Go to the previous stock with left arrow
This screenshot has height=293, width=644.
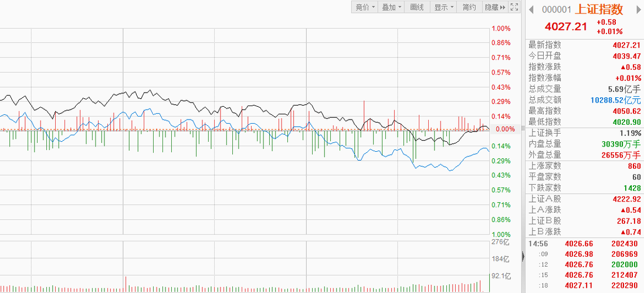(x=531, y=9)
